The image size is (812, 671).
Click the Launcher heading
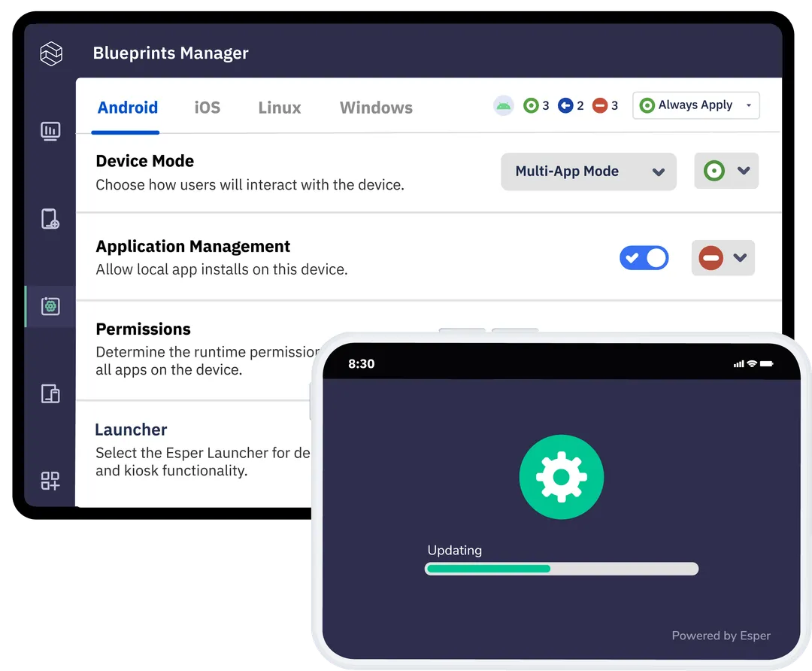click(x=131, y=430)
